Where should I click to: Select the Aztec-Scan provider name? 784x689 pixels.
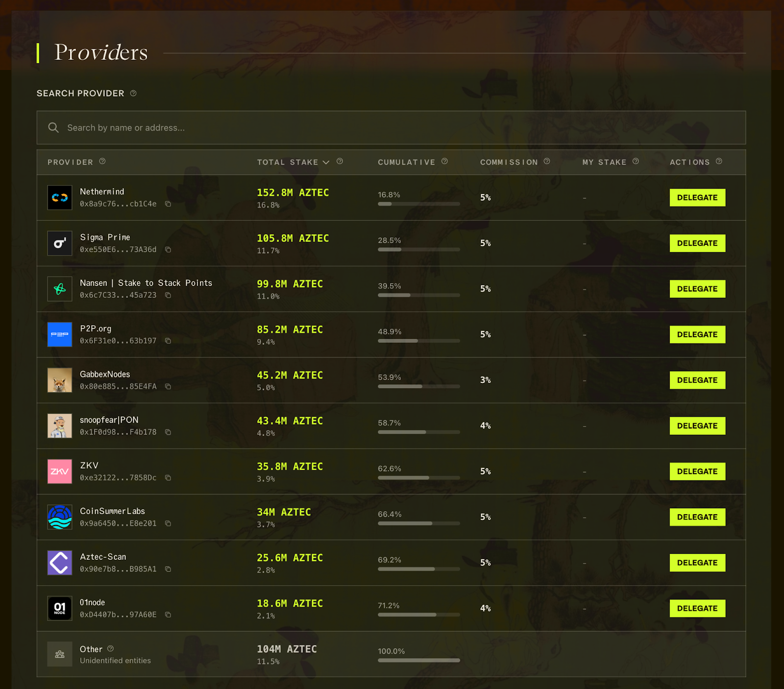(x=103, y=557)
